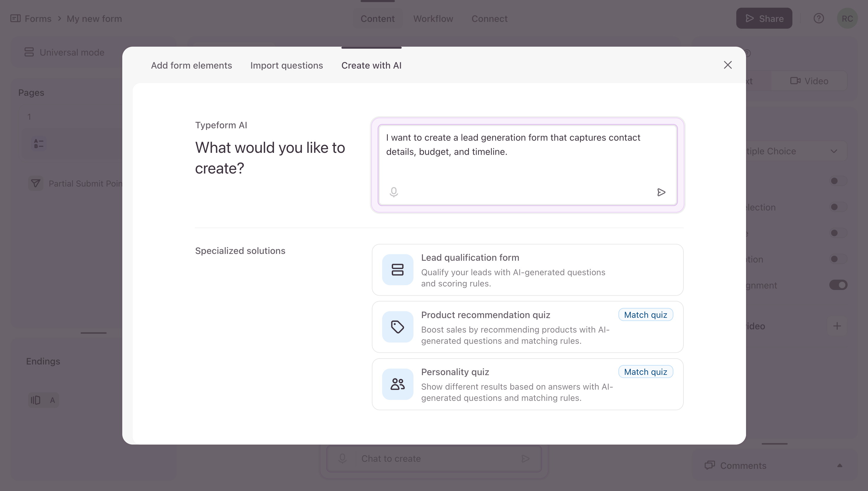Click the microphone icon in Chat to create
The image size is (868, 491).
pyautogui.click(x=342, y=458)
